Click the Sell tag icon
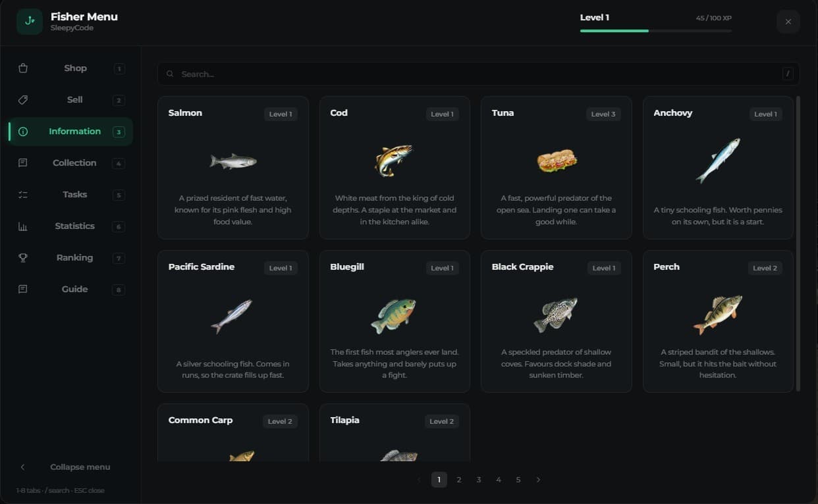The width and height of the screenshot is (818, 504). [23, 100]
